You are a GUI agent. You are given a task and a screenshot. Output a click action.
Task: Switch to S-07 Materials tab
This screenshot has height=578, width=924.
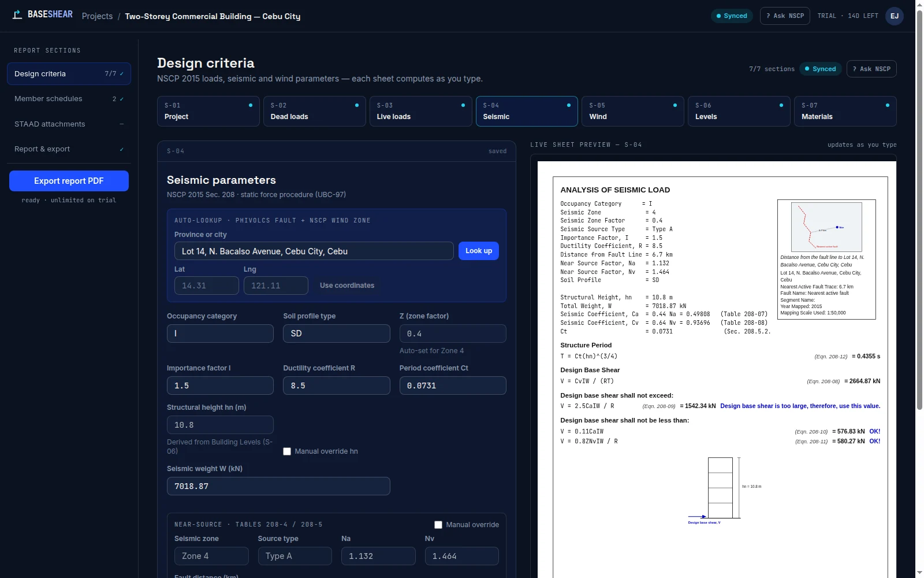click(x=845, y=111)
